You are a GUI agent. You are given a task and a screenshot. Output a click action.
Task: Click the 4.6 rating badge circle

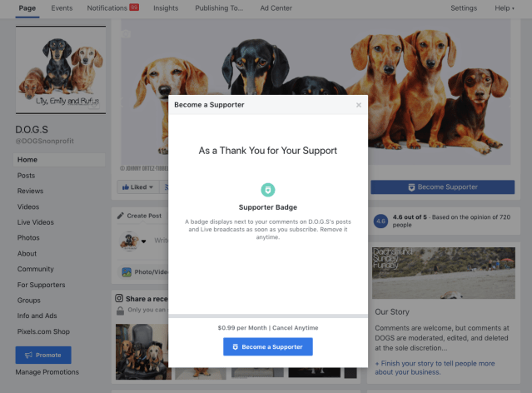coord(380,221)
